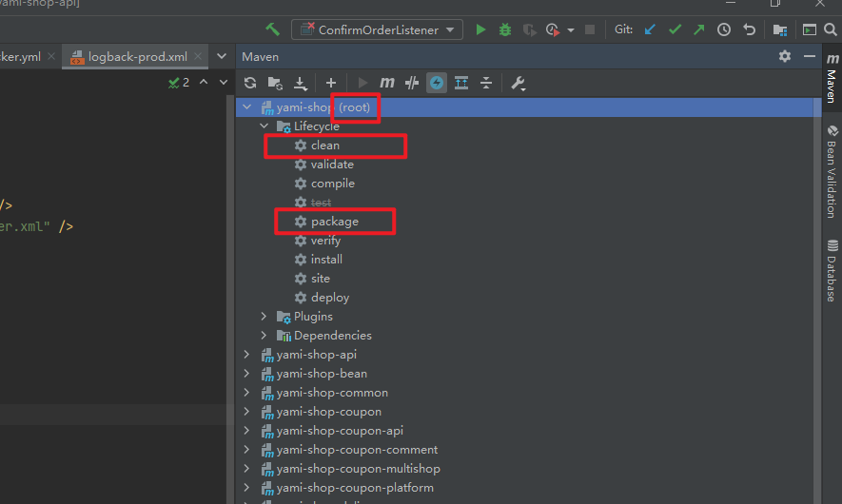
Task: Collapse the Lifecycle tree node
Action: (x=264, y=126)
